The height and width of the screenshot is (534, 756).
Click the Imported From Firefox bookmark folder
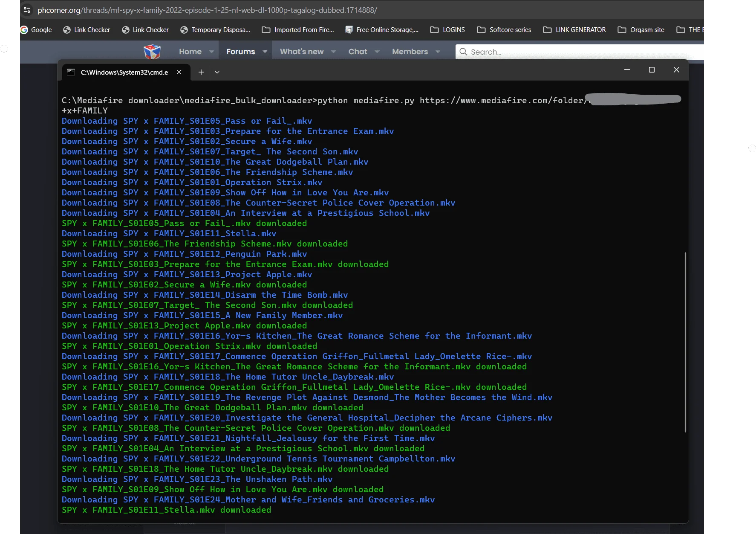click(298, 30)
